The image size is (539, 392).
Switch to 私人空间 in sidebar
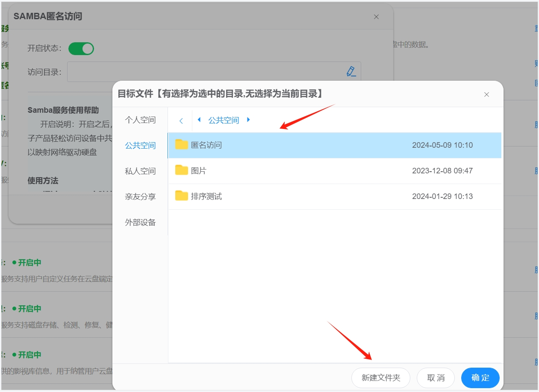(140, 171)
